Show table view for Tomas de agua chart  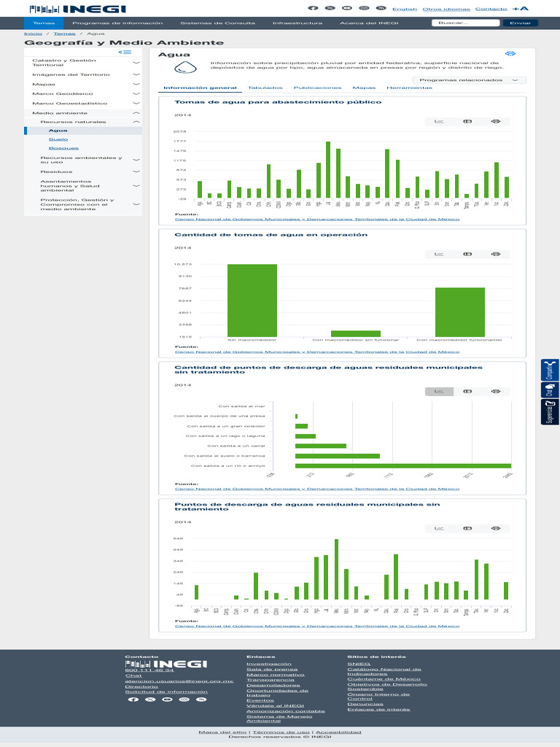coord(467,122)
